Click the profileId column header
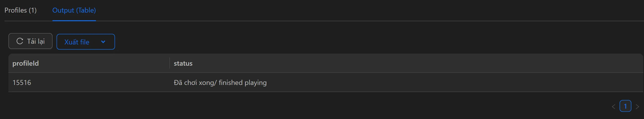 25,63
